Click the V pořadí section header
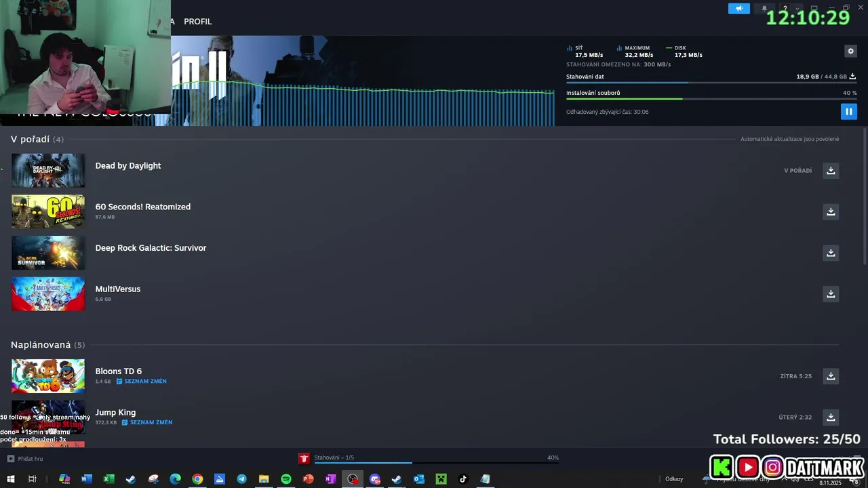 click(x=37, y=139)
